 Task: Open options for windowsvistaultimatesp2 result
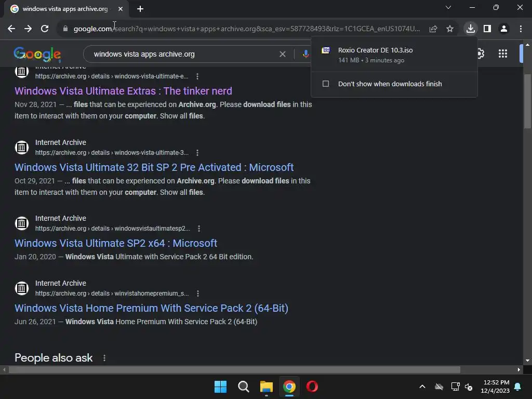(x=199, y=229)
